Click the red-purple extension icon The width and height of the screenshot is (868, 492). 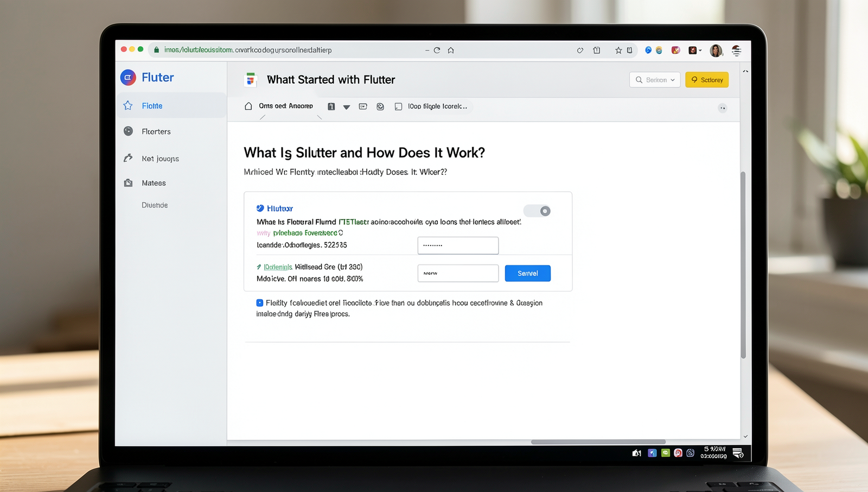(676, 50)
